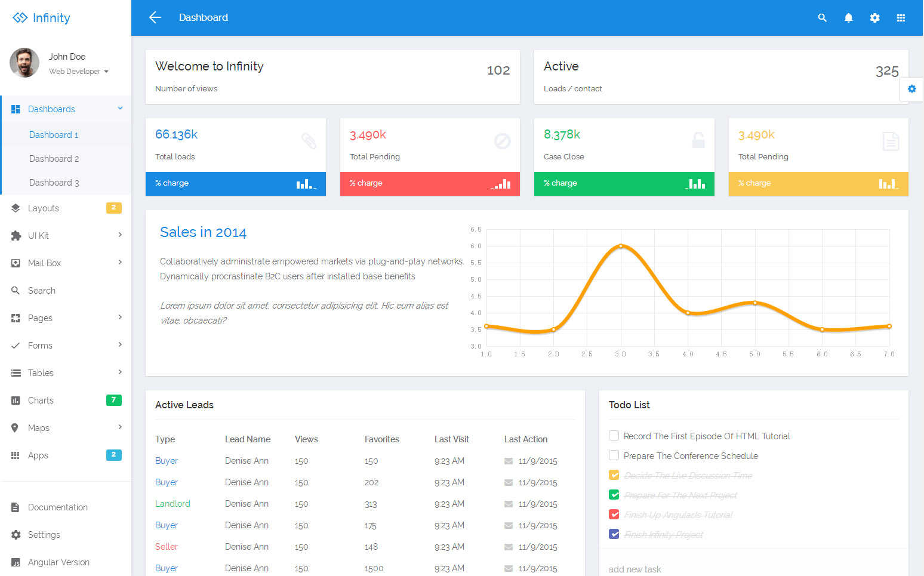Open the Search menu item

click(x=66, y=291)
